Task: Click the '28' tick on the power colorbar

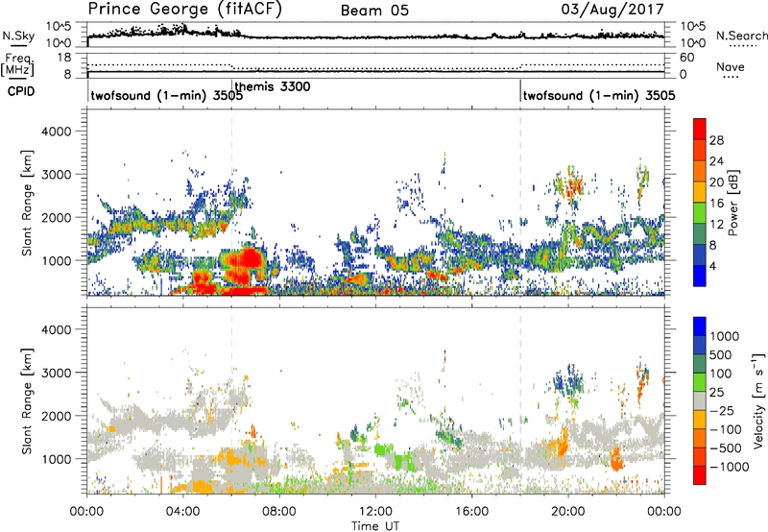Action: pos(716,140)
